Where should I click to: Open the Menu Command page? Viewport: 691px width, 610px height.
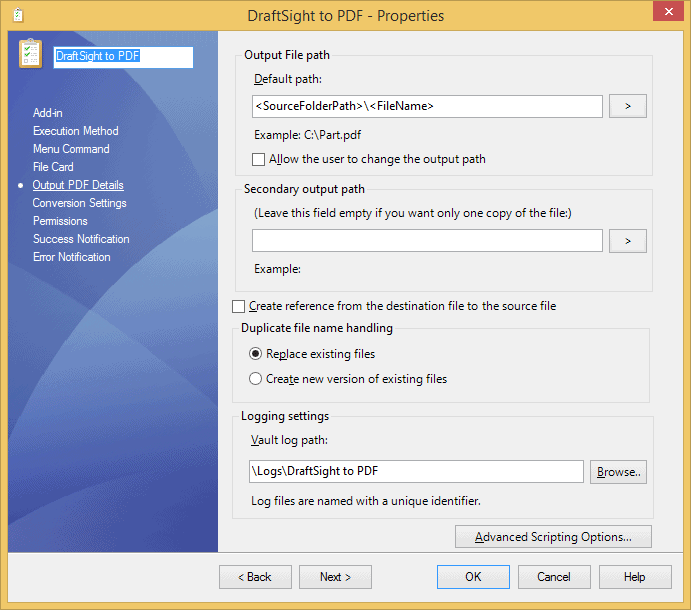coord(71,149)
